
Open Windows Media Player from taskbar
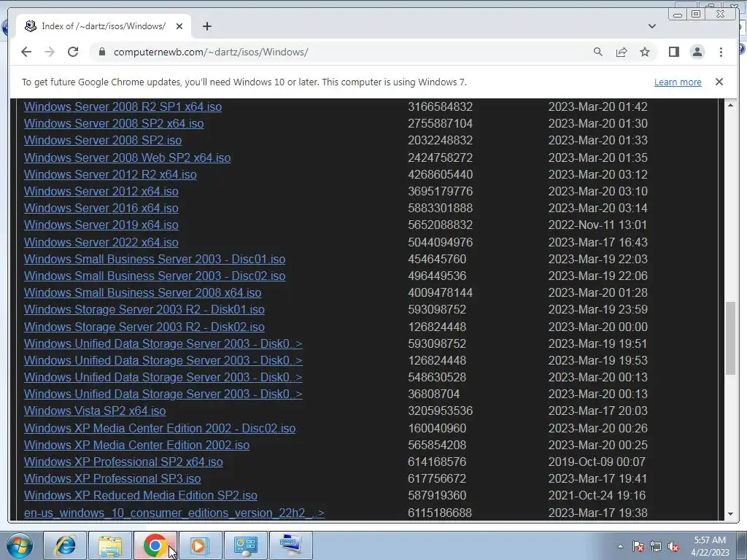[x=200, y=545]
